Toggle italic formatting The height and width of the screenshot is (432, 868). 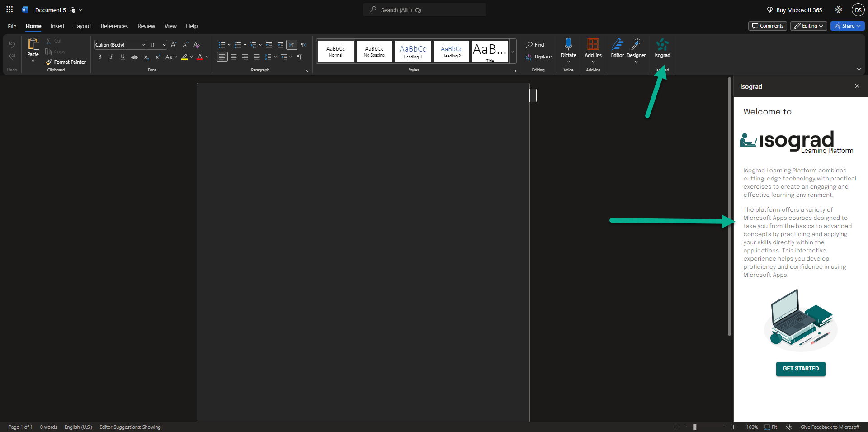pyautogui.click(x=111, y=57)
